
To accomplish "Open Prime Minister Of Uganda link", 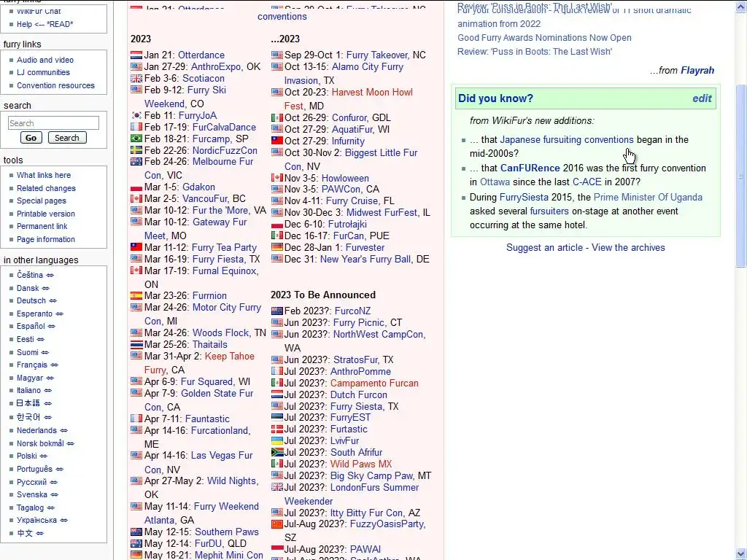I will pyautogui.click(x=648, y=197).
